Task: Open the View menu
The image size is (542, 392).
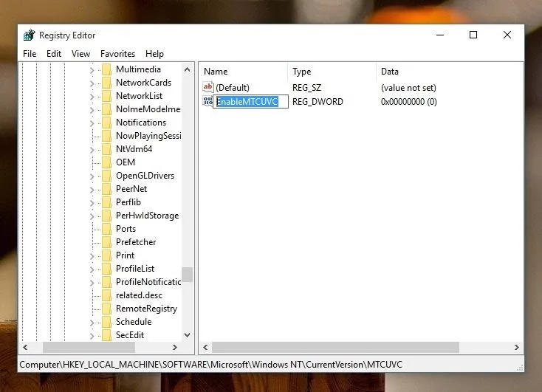Action: tap(81, 54)
